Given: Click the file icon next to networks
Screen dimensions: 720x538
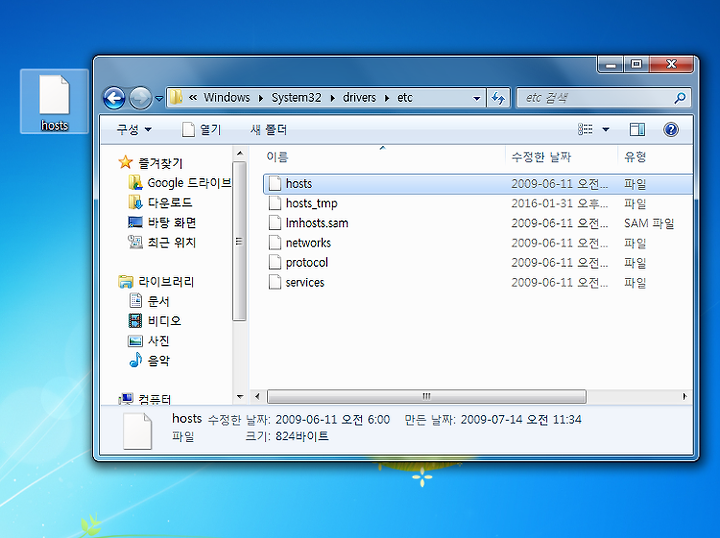Looking at the screenshot, I should tap(275, 242).
